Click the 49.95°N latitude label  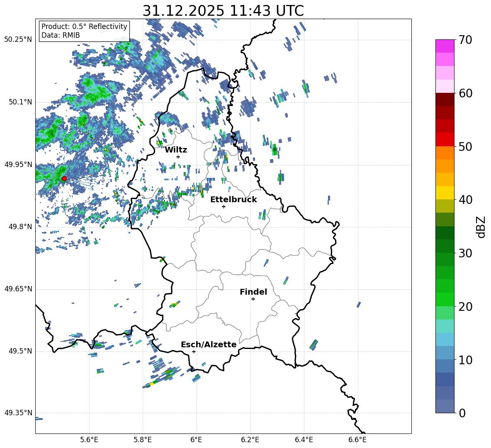coord(18,165)
